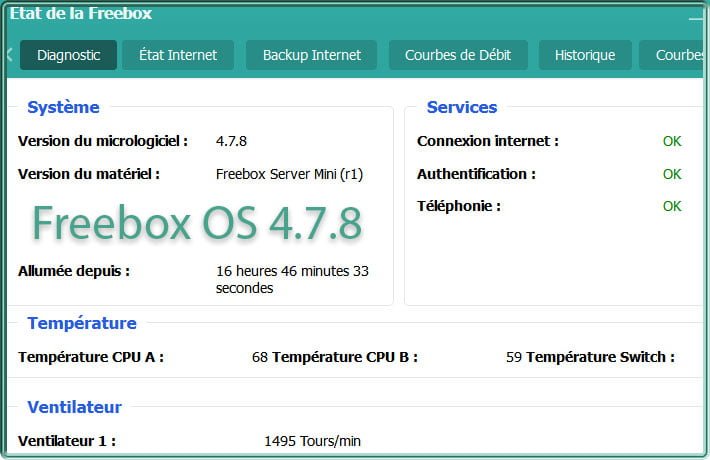
Task: Show the Courbes de Débit tab
Action: [x=458, y=55]
